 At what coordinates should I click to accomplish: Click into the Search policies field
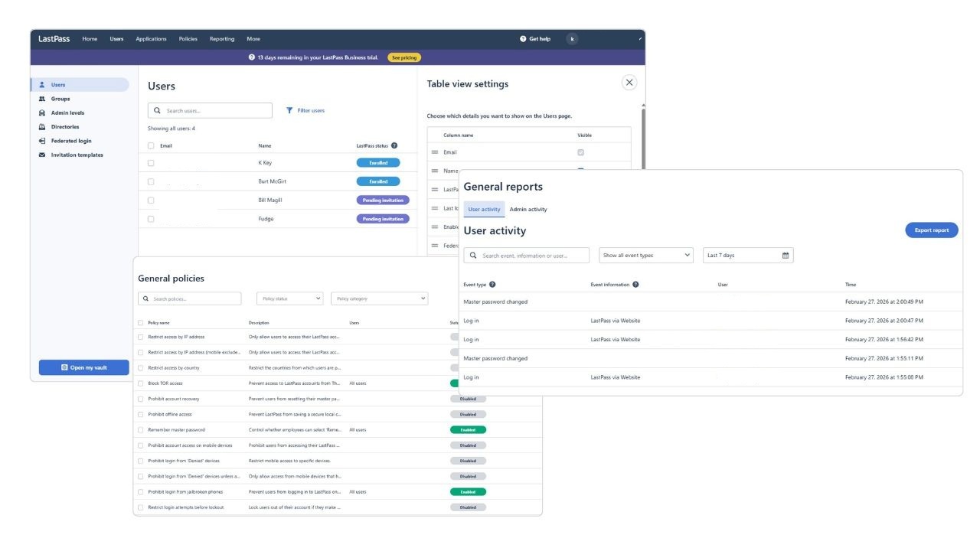click(189, 298)
